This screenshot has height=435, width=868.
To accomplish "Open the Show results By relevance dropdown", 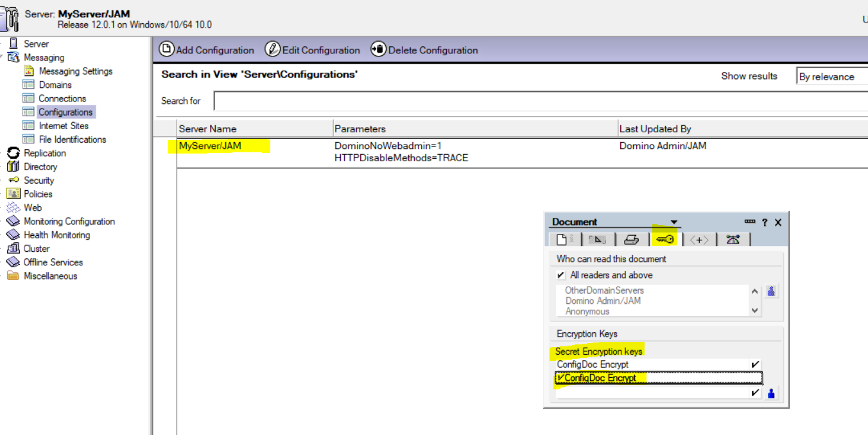I will pyautogui.click(x=831, y=76).
